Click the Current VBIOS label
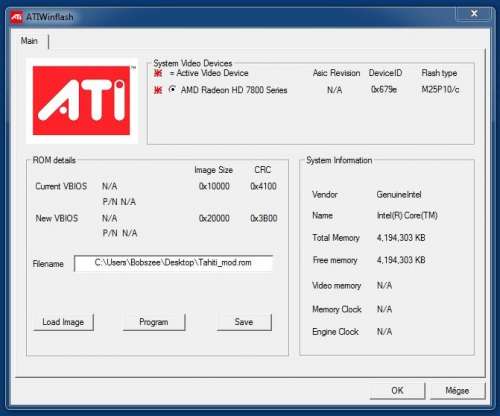 coord(61,186)
